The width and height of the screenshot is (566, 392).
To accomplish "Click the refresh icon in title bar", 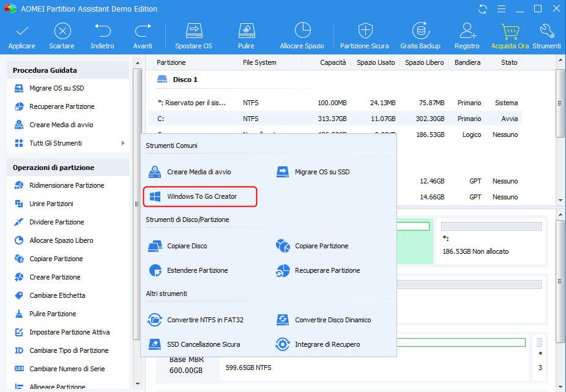I will click(x=483, y=9).
